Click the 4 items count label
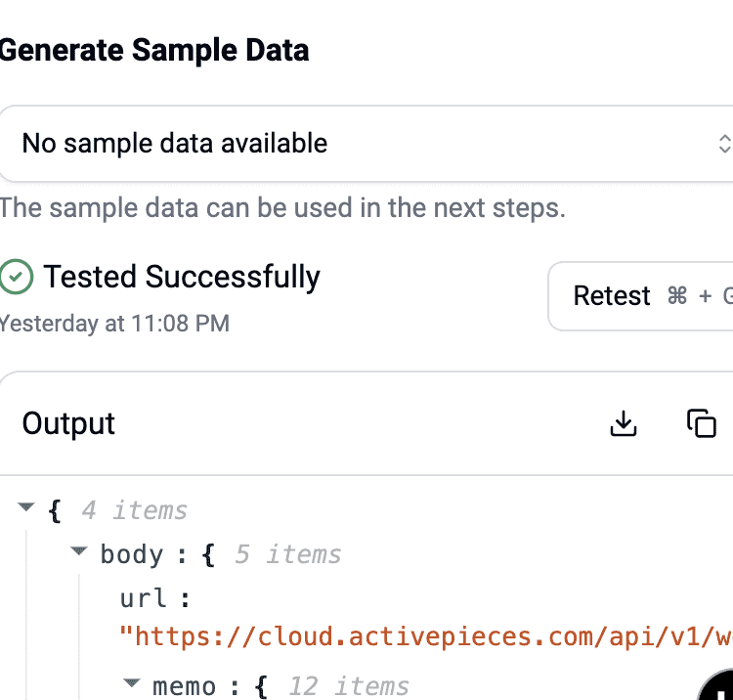This screenshot has height=700, width=733. [x=135, y=510]
